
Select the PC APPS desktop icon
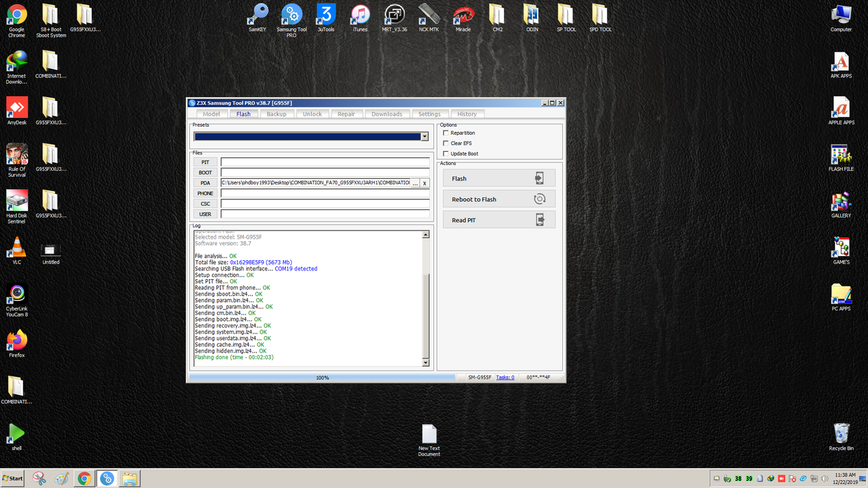click(841, 297)
